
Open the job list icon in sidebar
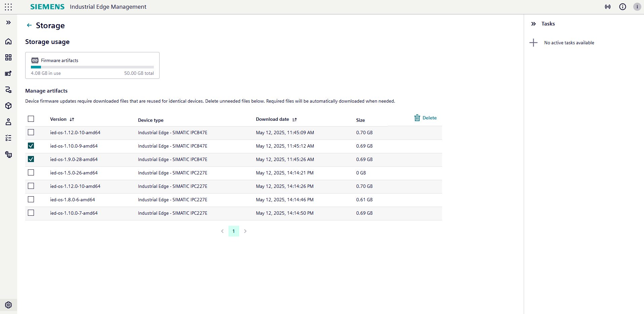pyautogui.click(x=8, y=138)
